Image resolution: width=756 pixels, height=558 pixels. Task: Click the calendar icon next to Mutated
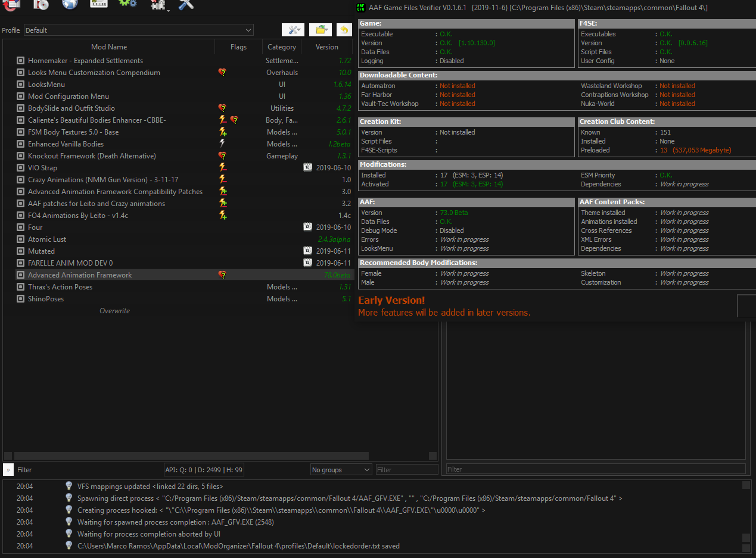307,251
